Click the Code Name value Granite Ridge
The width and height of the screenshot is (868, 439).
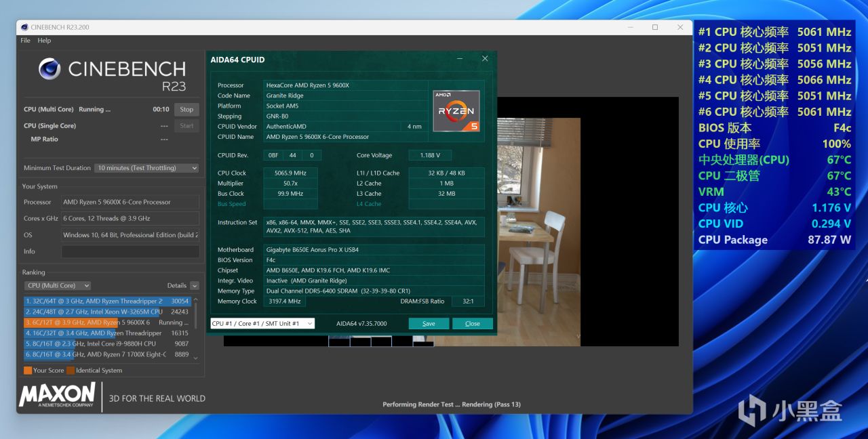tap(344, 96)
